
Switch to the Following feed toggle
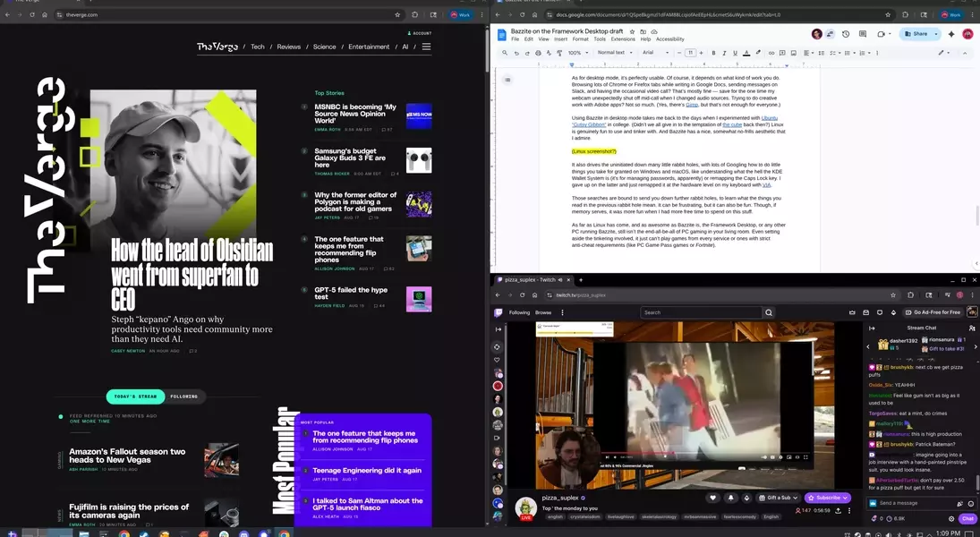(184, 396)
